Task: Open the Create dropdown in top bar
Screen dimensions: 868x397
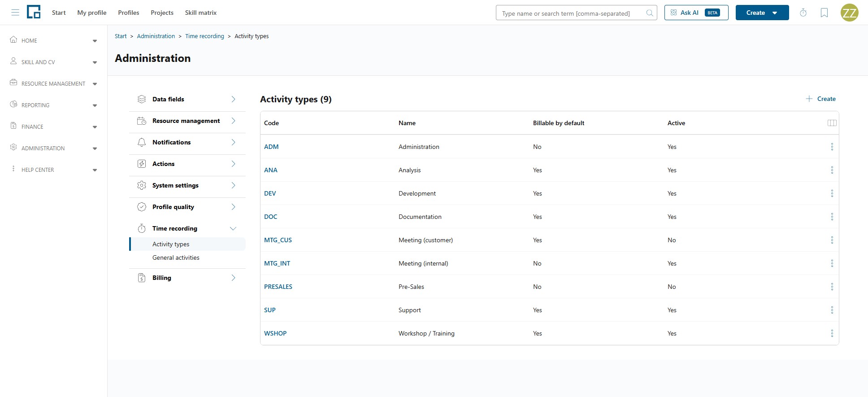Action: [x=762, y=13]
